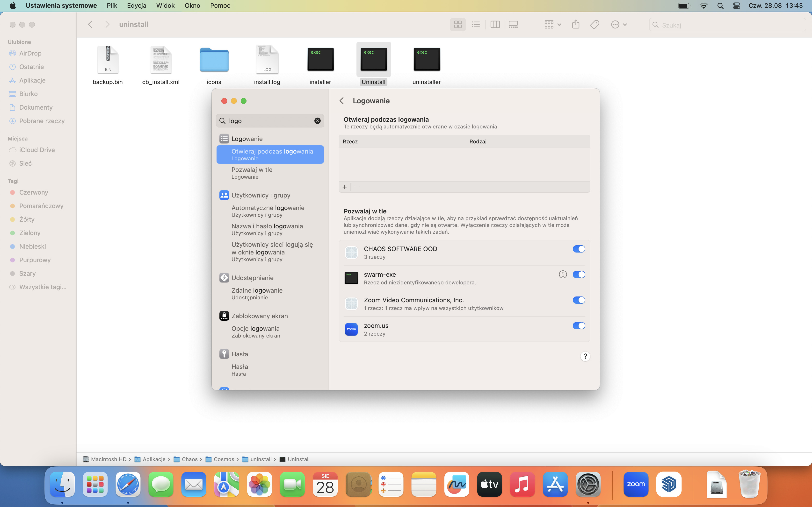Click the Finder tags icon
The width and height of the screenshot is (812, 507).
tap(594, 24)
